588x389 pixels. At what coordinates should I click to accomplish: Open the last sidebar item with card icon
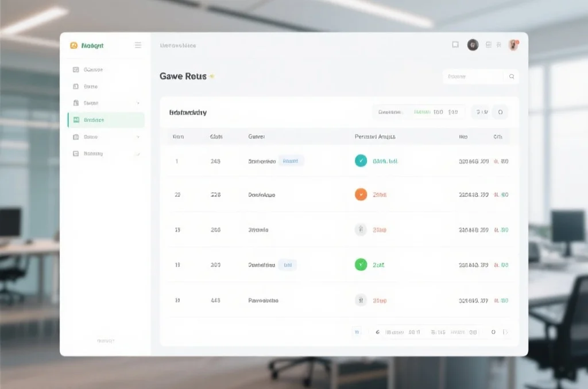click(106, 154)
